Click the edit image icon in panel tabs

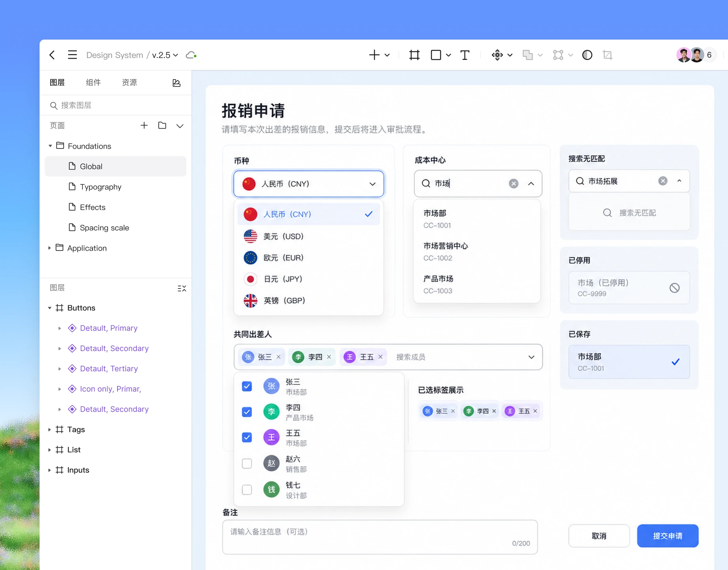tap(176, 83)
